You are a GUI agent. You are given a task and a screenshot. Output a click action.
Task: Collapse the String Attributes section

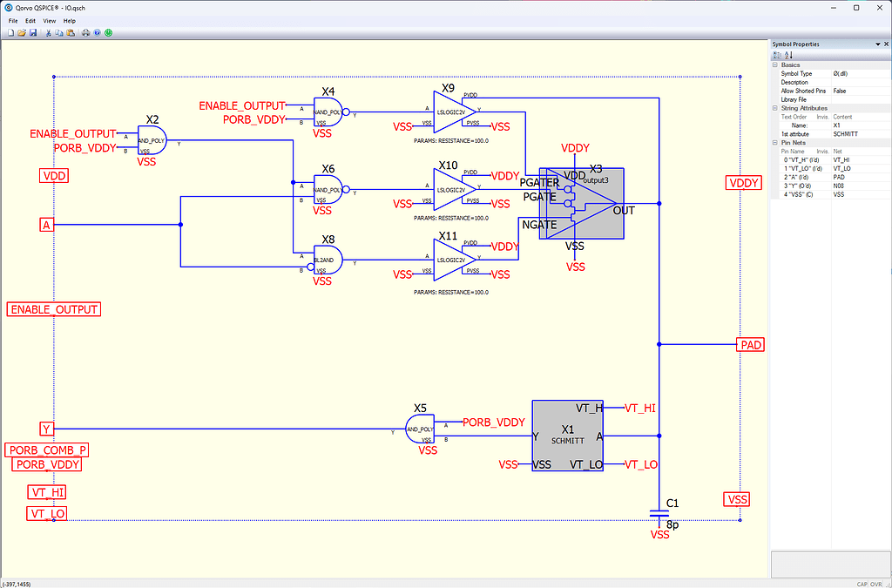point(775,108)
